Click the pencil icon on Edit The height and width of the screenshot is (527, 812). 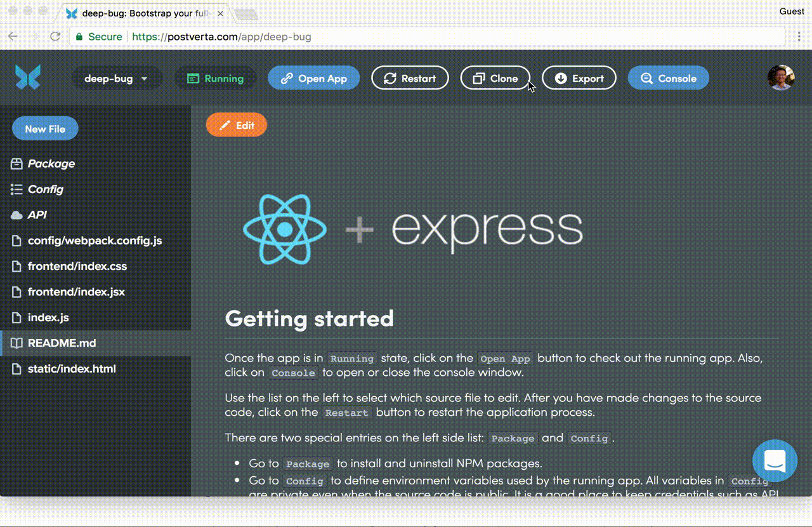click(225, 126)
